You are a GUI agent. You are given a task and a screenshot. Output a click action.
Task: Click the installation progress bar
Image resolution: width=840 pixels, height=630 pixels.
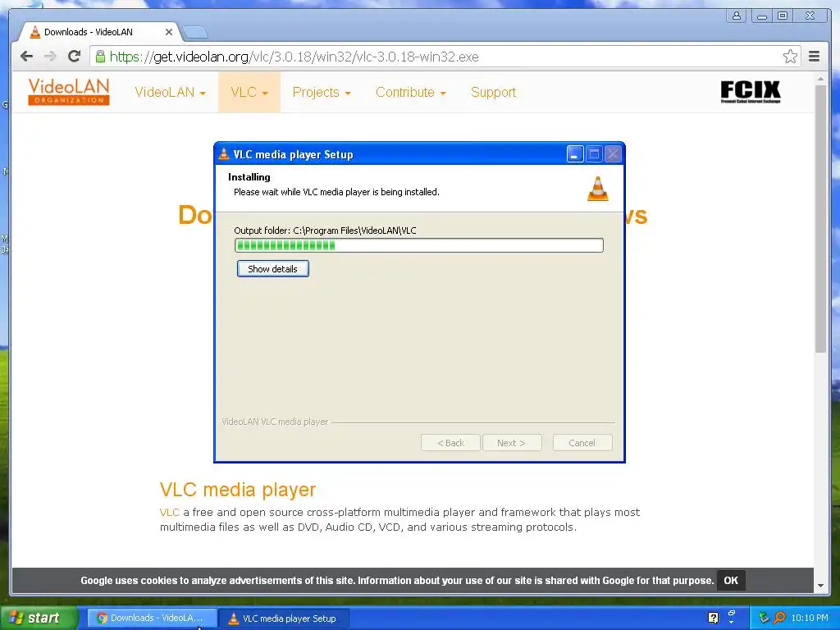tap(419, 245)
